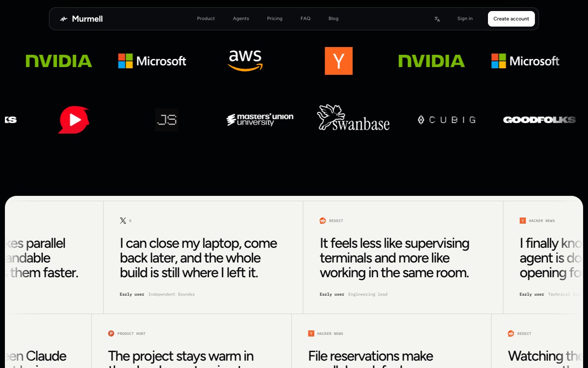
Task: Click the 'PRODUCT HUNT' source label
Action: coord(131,334)
